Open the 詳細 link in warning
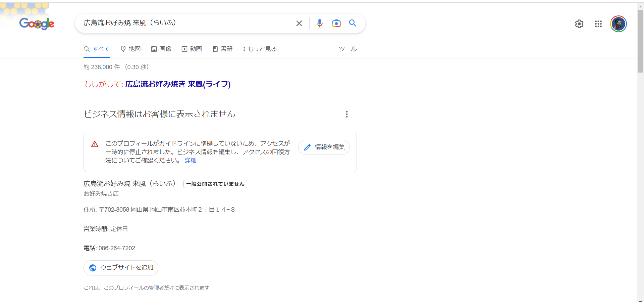Viewport: 644px width, 302px height. (191, 160)
